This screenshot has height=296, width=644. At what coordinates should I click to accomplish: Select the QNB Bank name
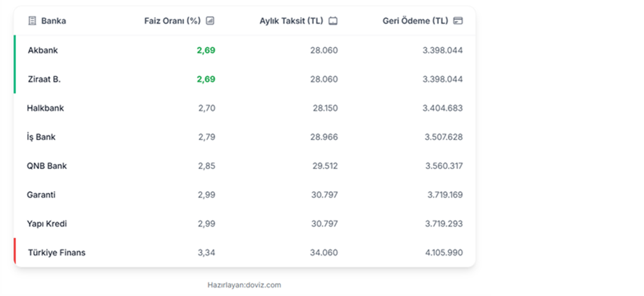click(47, 166)
